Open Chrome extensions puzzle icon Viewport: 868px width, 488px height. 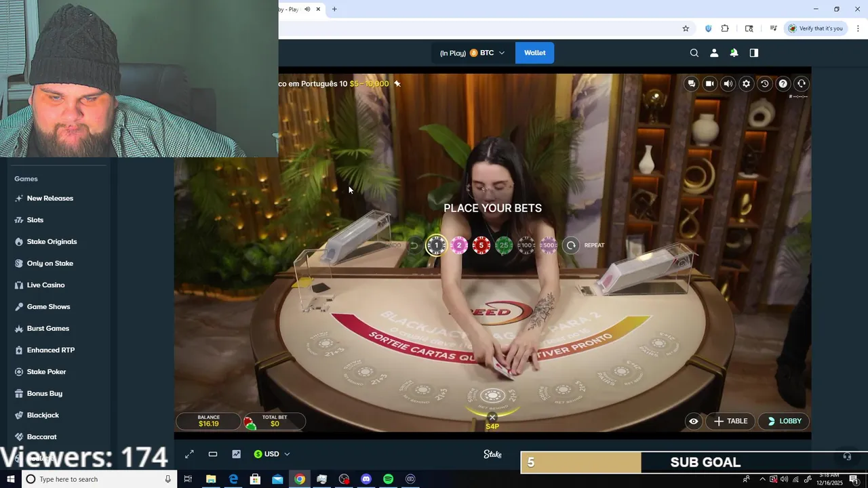pyautogui.click(x=725, y=28)
